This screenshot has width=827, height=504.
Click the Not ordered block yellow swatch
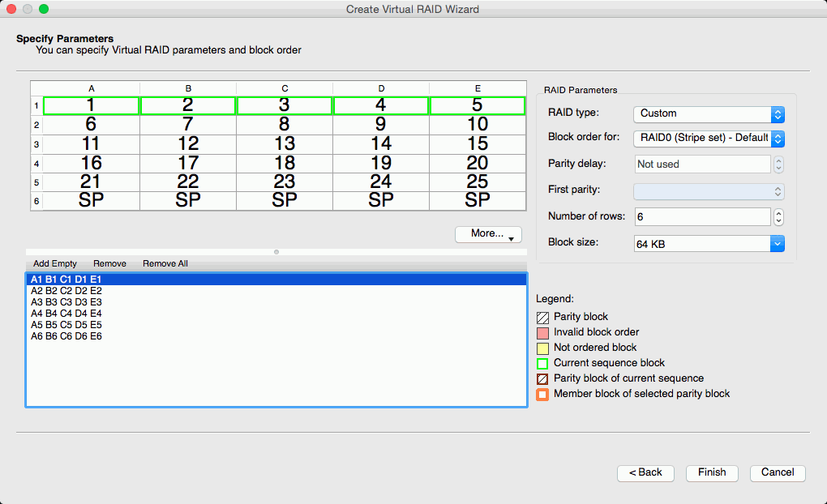click(542, 348)
